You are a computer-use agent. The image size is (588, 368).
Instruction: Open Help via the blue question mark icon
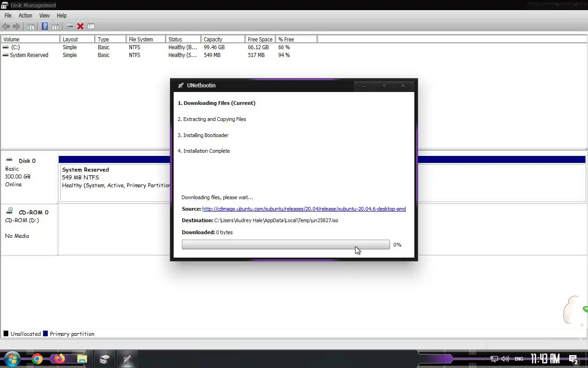[x=45, y=27]
